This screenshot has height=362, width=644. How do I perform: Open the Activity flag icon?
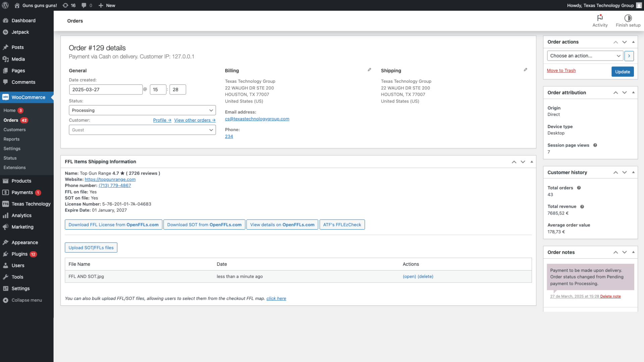[600, 18]
